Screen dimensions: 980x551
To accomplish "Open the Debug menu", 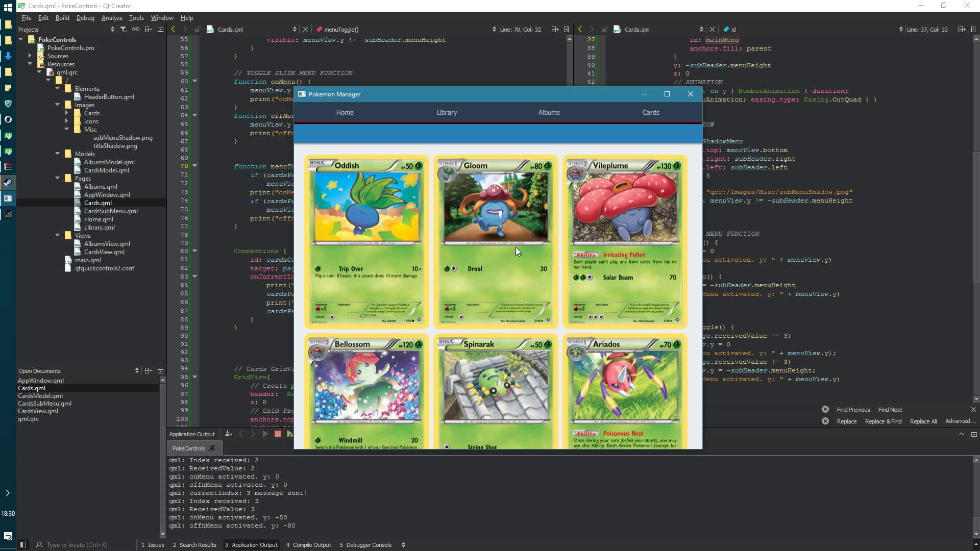I will (x=85, y=17).
